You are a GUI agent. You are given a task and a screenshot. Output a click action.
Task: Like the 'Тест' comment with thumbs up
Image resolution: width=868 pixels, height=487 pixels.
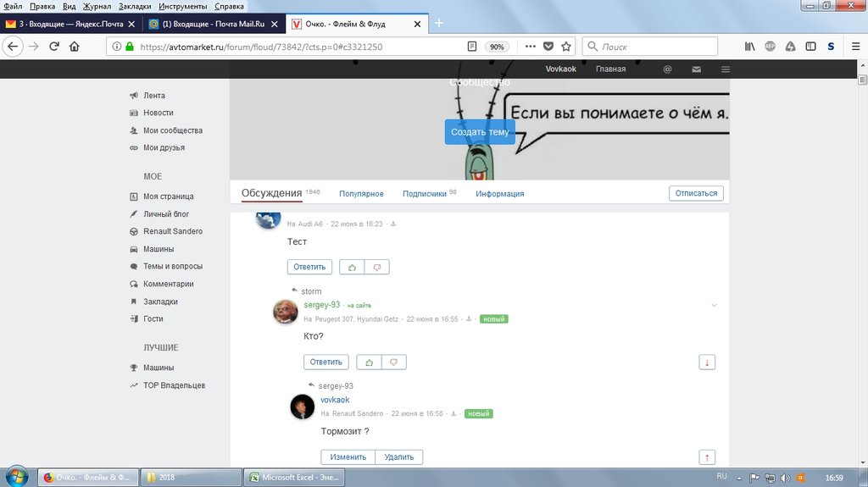352,268
